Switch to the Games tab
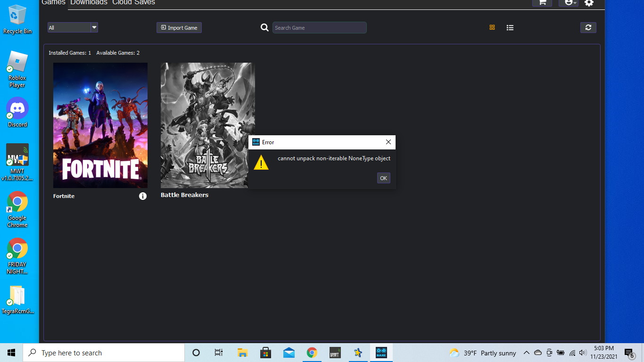Viewport: 644px width, 362px height. 53,2
